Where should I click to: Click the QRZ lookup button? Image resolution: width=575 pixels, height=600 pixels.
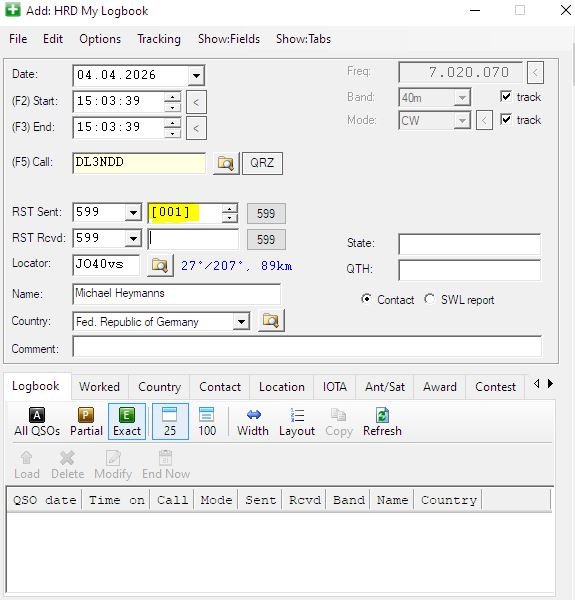(x=262, y=163)
